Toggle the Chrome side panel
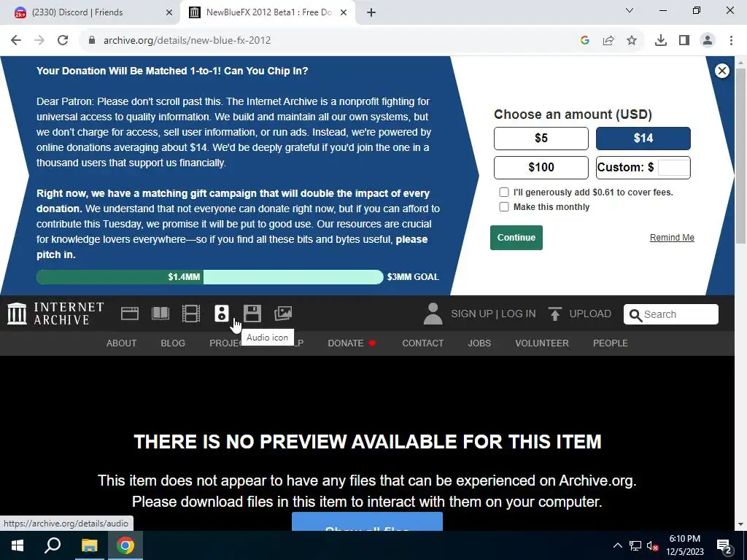 tap(684, 41)
